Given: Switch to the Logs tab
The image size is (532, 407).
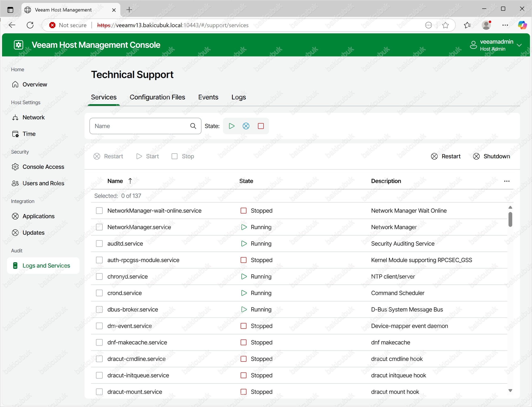Looking at the screenshot, I should 239,97.
